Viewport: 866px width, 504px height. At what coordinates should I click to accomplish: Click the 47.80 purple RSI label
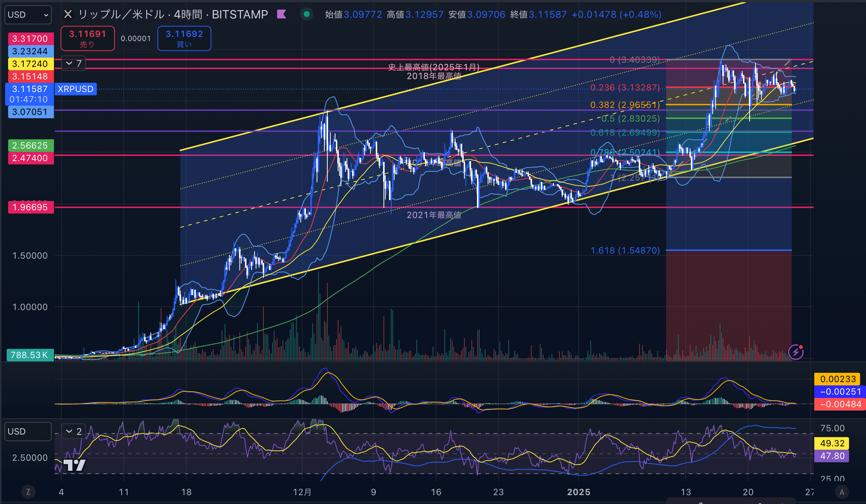click(x=832, y=456)
